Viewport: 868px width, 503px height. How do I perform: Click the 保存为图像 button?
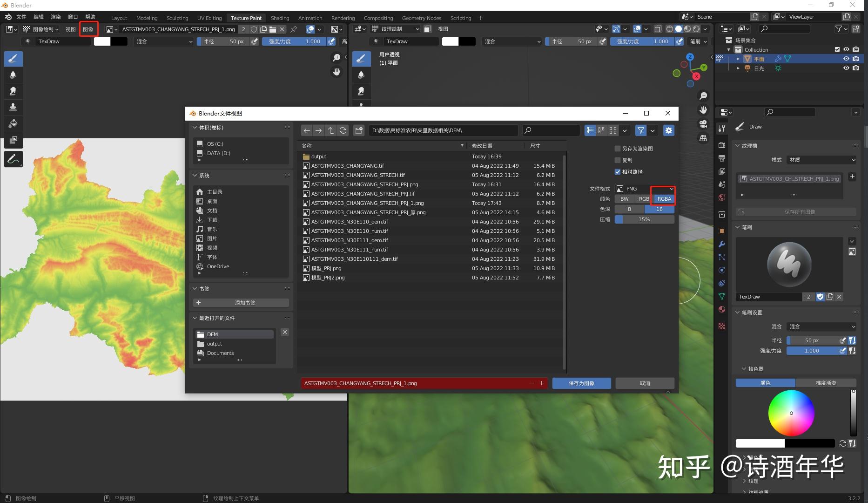pyautogui.click(x=581, y=383)
